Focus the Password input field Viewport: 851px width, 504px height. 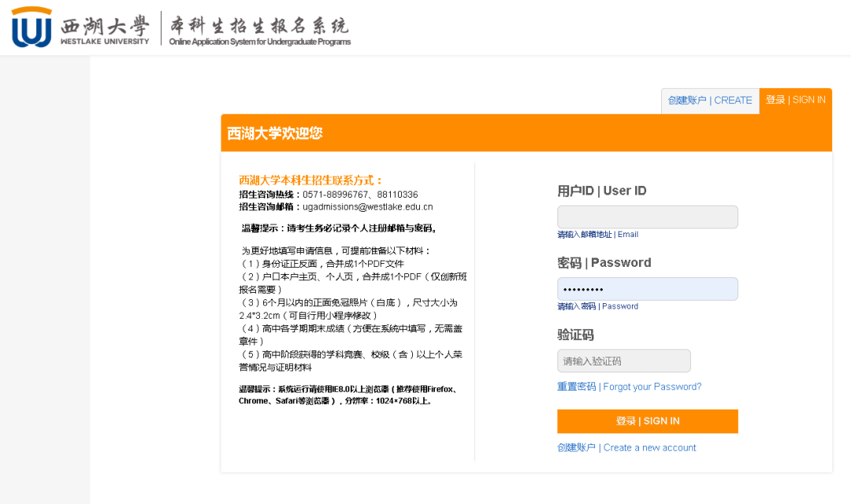click(x=648, y=289)
